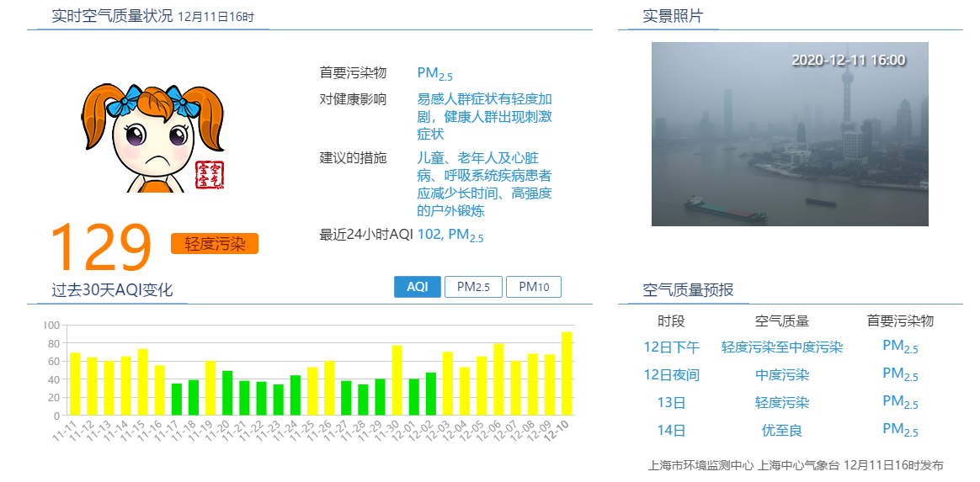Click the 11-11 bar in the chart
This screenshot has width=980, height=482.
tap(74, 384)
